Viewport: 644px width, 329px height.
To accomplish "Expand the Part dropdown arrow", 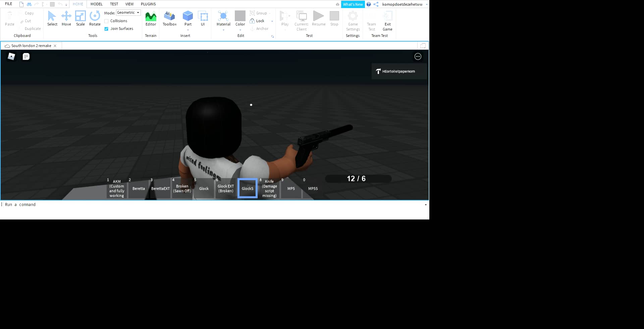I will click(187, 30).
